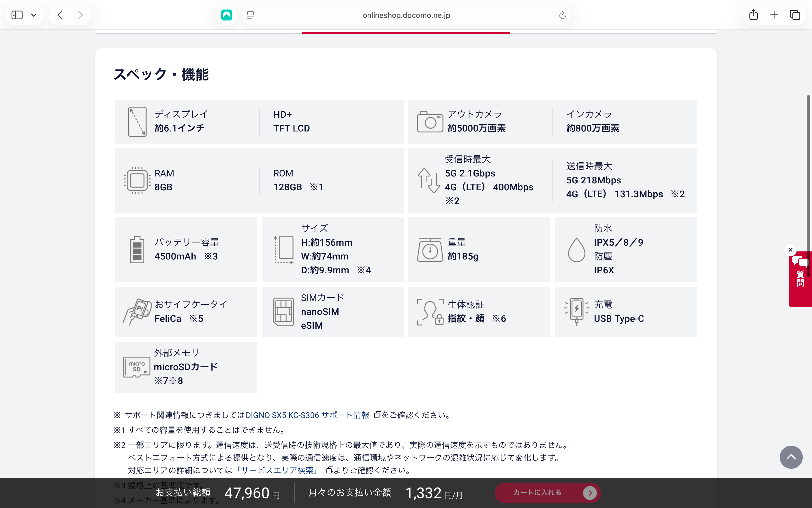
Task: Click the 128GB ROM value
Action: coord(287,187)
